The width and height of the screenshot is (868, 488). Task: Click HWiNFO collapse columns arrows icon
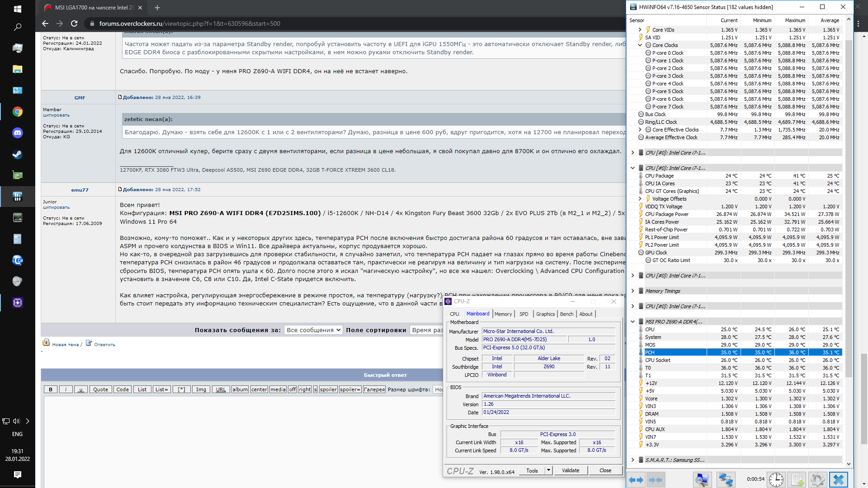point(655,480)
